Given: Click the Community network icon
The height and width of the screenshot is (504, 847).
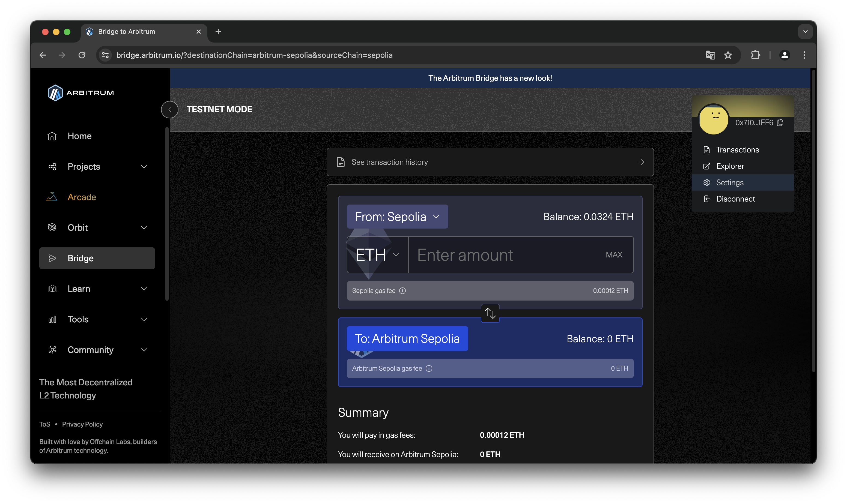Looking at the screenshot, I should coord(52,350).
